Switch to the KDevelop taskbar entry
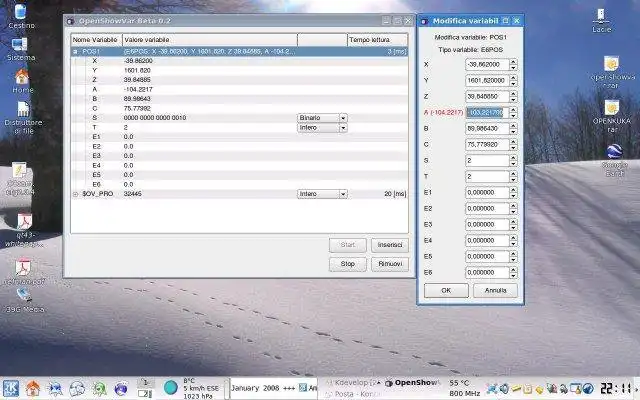640x400 pixels. [x=353, y=383]
